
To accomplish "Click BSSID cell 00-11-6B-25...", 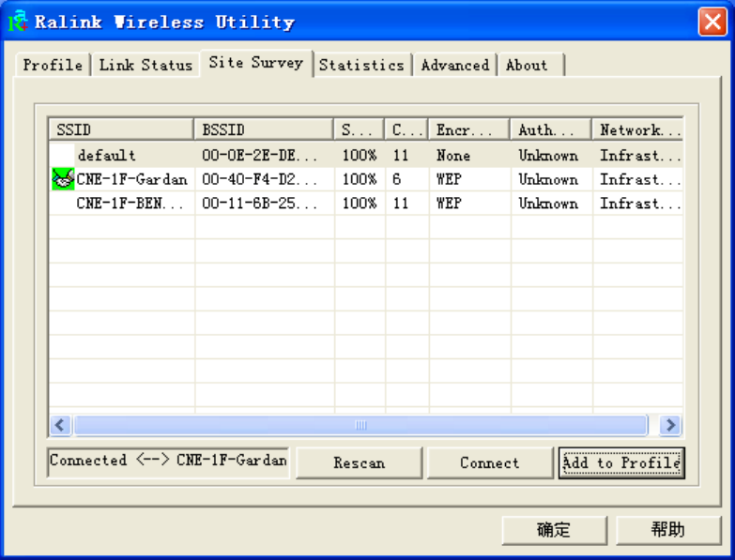I will 259,203.
